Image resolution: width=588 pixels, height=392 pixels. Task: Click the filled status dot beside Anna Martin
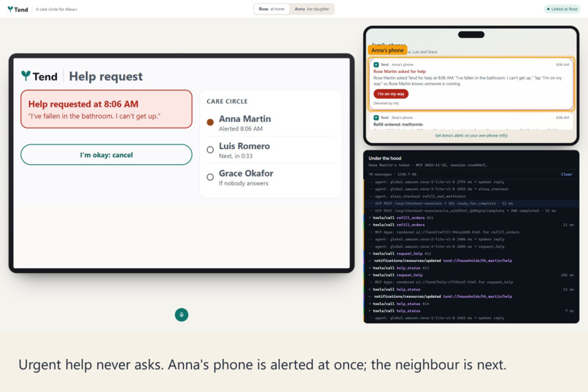pyautogui.click(x=210, y=123)
